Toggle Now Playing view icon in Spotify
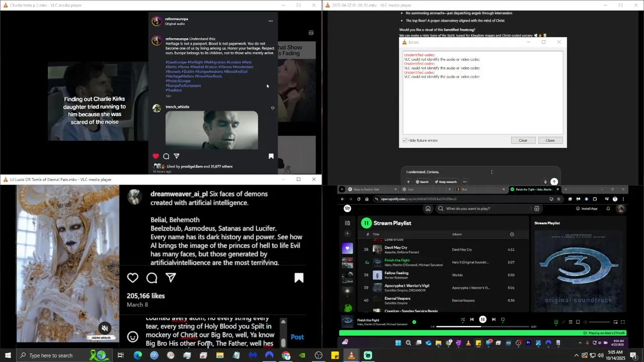The width and height of the screenshot is (644, 362). coord(556,322)
